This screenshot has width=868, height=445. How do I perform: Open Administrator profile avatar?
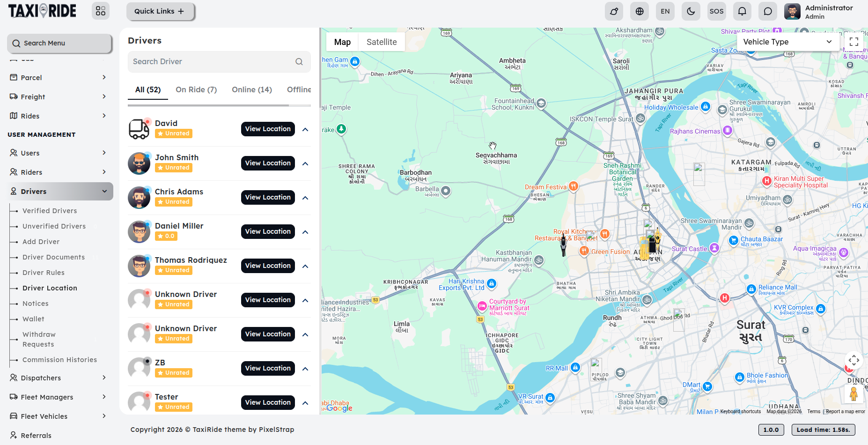click(x=792, y=11)
